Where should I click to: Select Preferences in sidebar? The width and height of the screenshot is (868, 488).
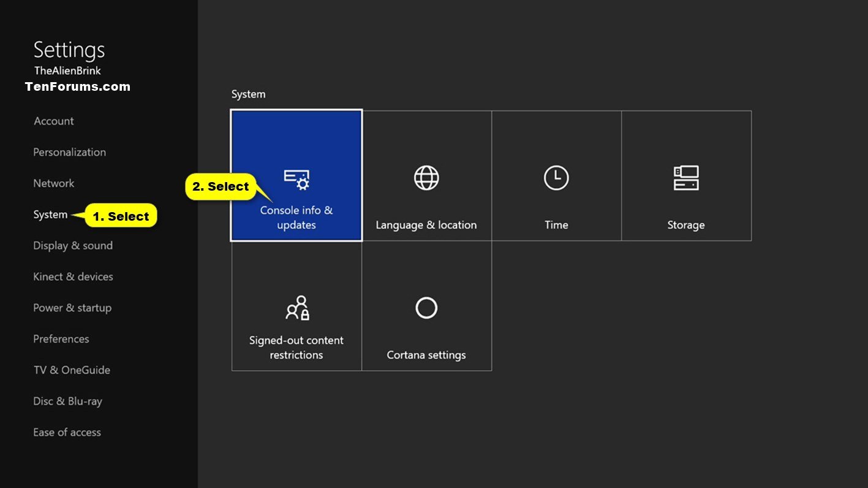61,339
